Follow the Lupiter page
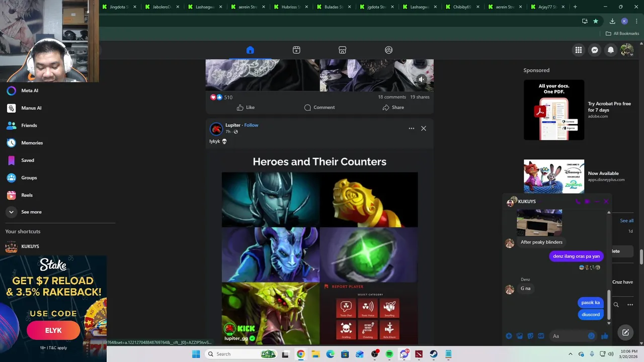The image size is (644, 362). pyautogui.click(x=251, y=125)
